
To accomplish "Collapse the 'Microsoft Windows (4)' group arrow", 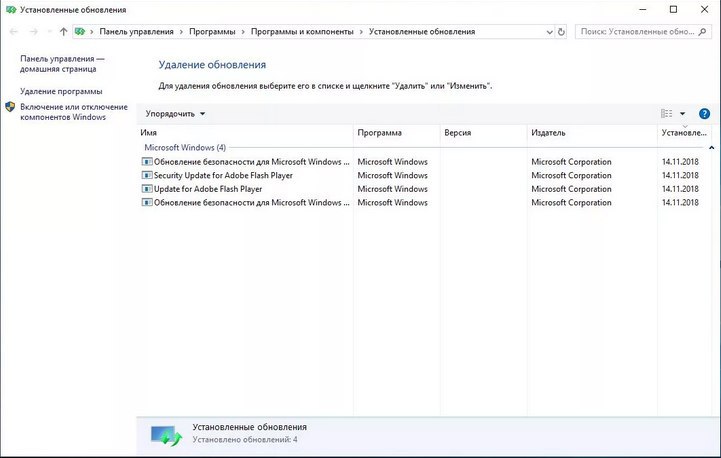I will [x=711, y=148].
